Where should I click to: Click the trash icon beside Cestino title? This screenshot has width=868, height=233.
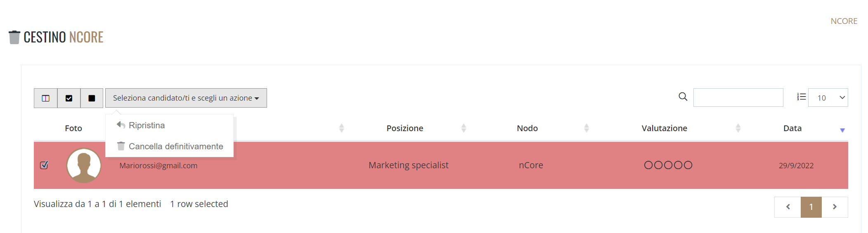[14, 37]
